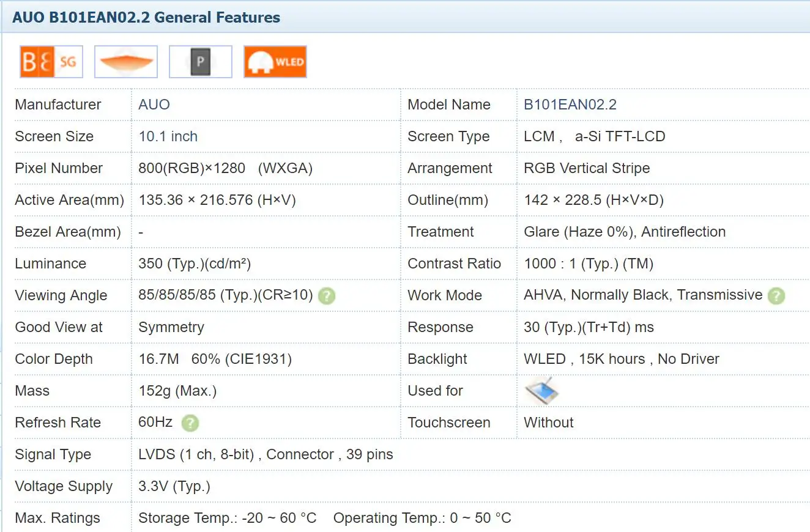Click the orange SG feature icon
The height and width of the screenshot is (532, 810).
51,62
